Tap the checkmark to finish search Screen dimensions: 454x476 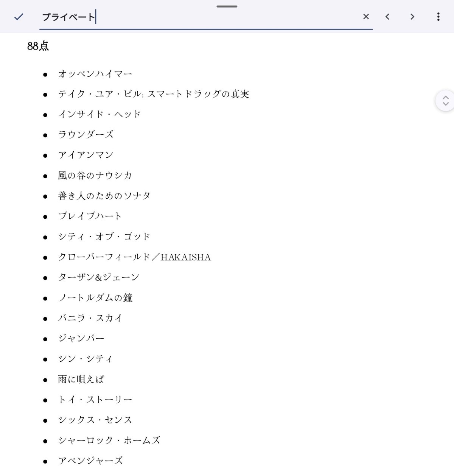click(19, 17)
